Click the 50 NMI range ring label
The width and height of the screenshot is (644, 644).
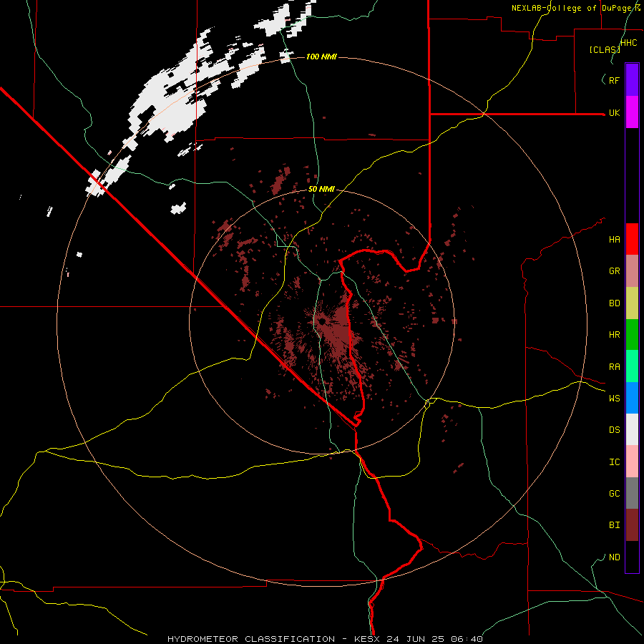[321, 189]
